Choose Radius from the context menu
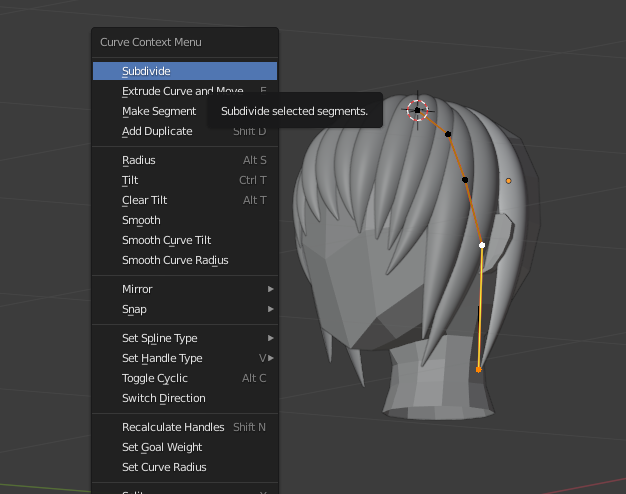 [185, 160]
